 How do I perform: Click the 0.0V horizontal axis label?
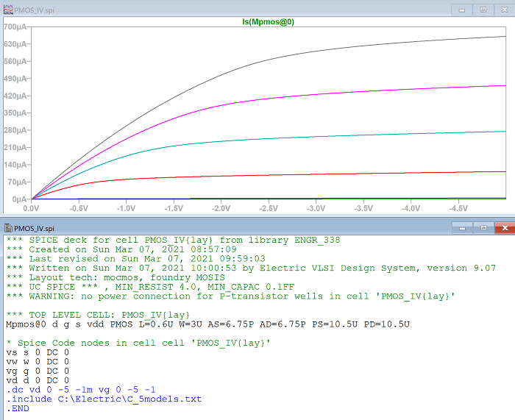point(32,208)
